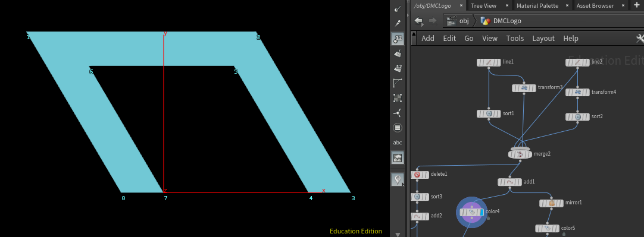Click the network editor wrench settings icon
The image size is (644, 237).
(640, 38)
